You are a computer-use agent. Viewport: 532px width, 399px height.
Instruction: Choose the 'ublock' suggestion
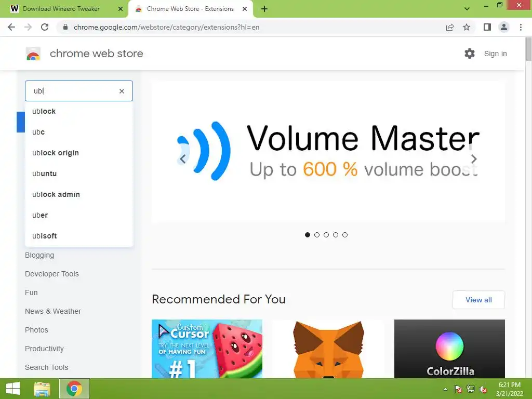[x=79, y=111]
